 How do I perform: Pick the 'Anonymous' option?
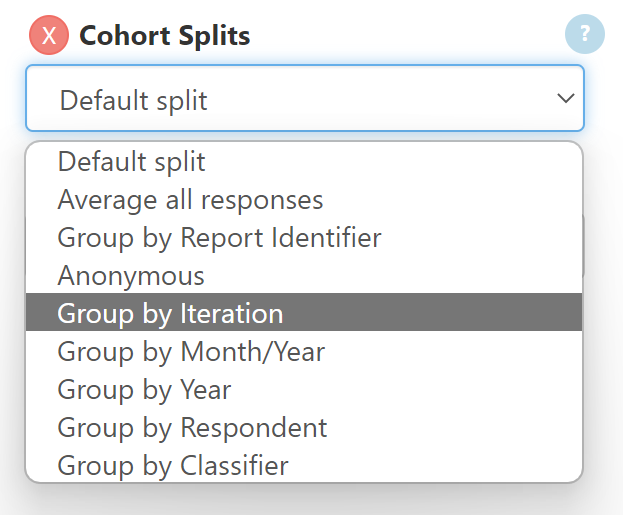click(x=131, y=276)
